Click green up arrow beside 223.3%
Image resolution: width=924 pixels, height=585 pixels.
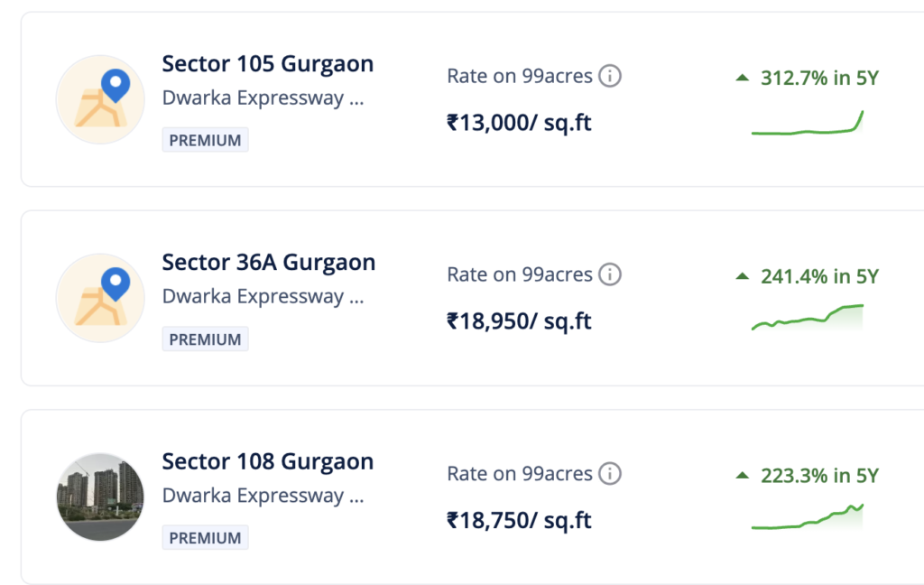[x=743, y=475]
